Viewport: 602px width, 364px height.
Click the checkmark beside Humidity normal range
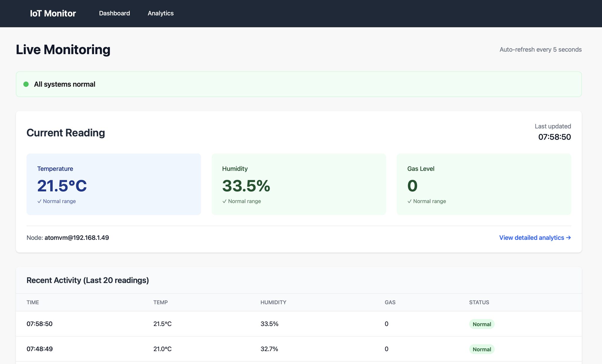tap(225, 201)
